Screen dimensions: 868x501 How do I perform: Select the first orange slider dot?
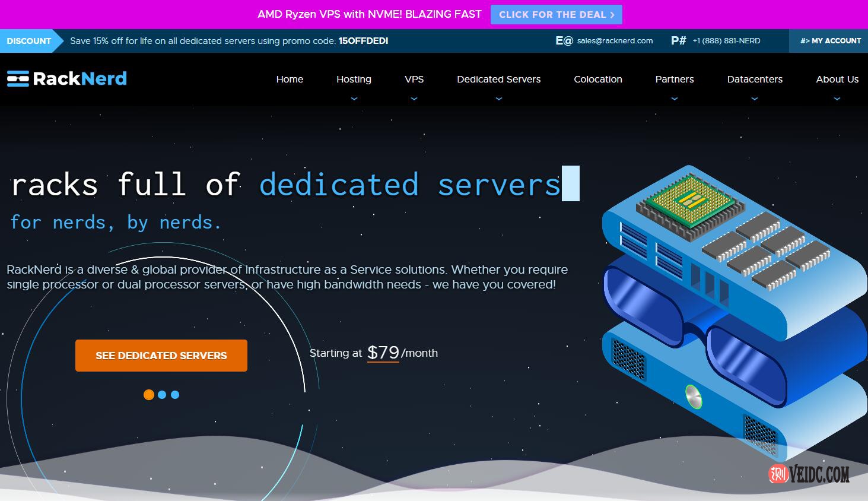coord(149,395)
